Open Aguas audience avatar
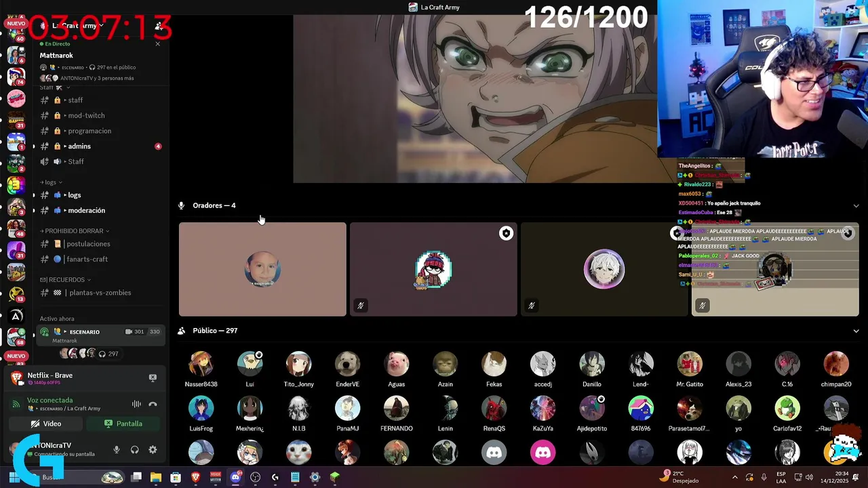This screenshot has height=488, width=868. [x=396, y=364]
